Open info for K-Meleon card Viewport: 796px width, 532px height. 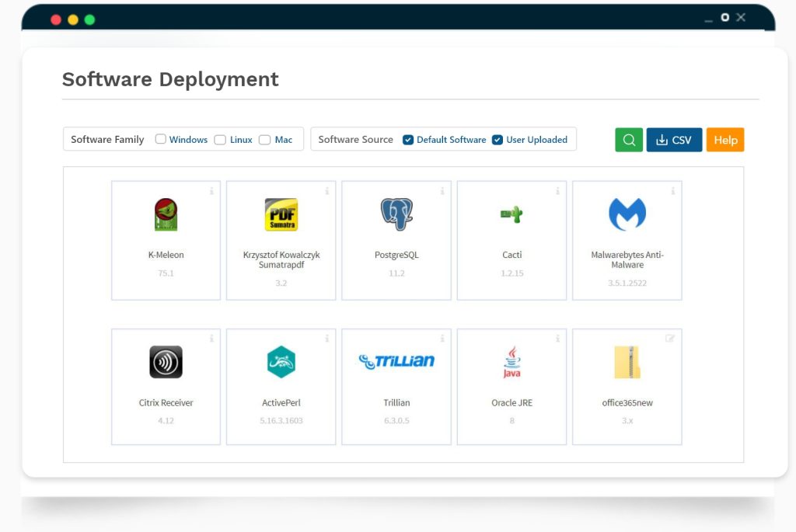pyautogui.click(x=211, y=191)
